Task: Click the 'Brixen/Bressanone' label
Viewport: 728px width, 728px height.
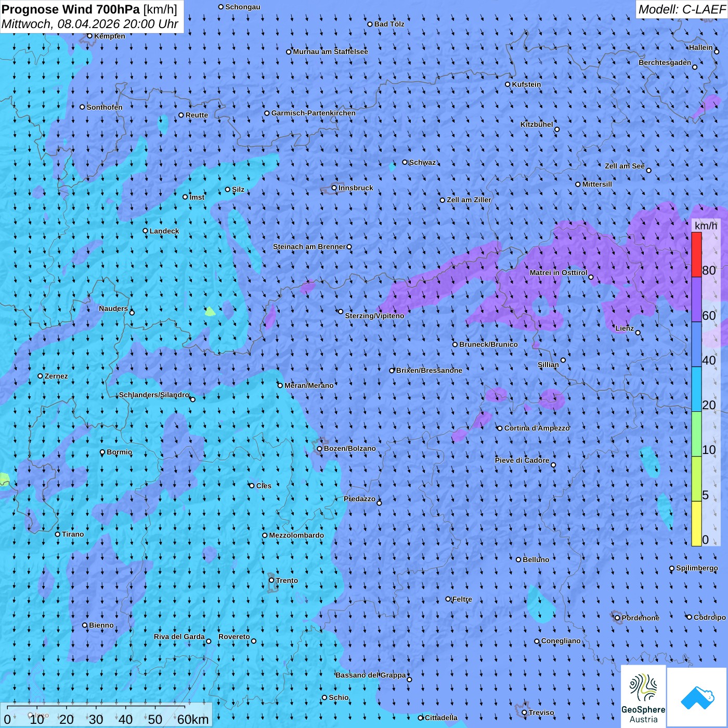Action: (x=429, y=370)
